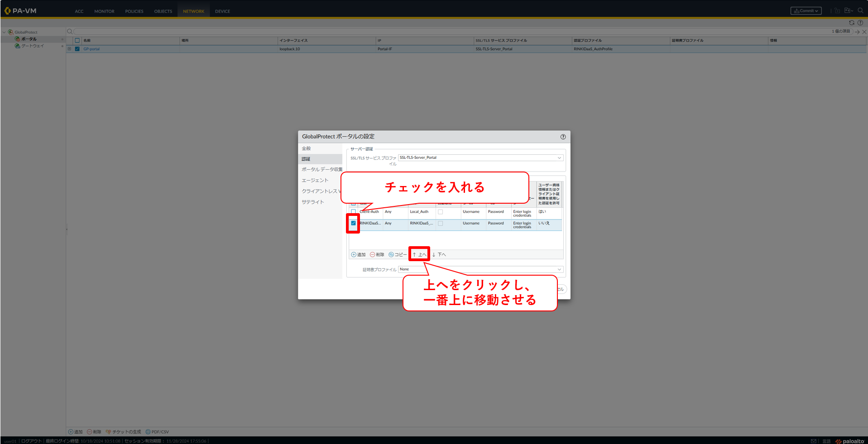Click the move up arrow in the dialog

coord(414,255)
